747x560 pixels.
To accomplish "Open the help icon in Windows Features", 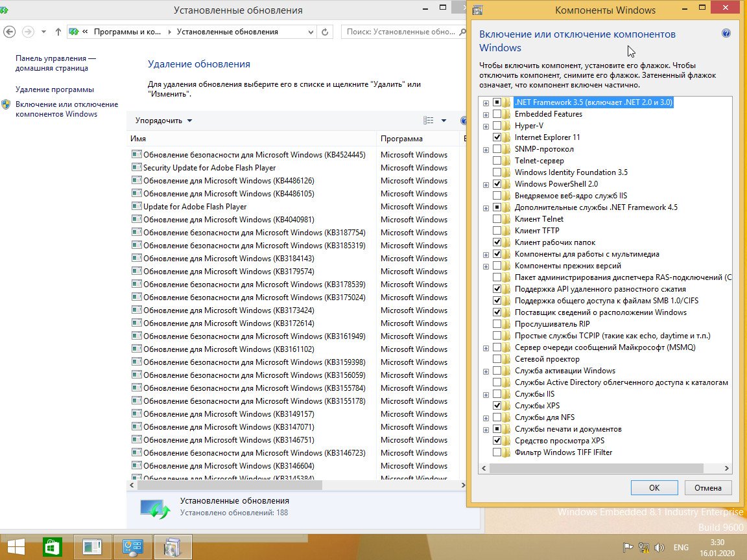I will click(x=726, y=34).
